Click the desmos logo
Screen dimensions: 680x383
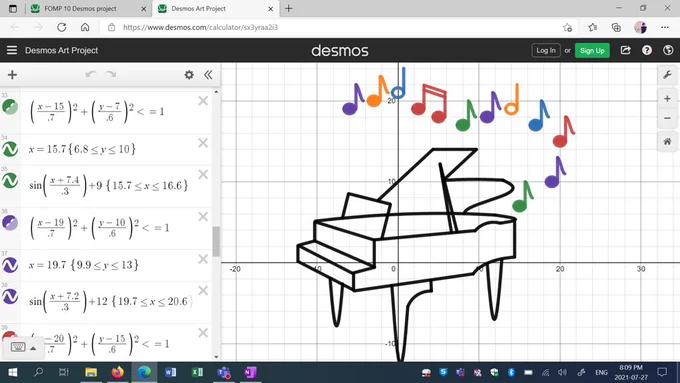340,51
